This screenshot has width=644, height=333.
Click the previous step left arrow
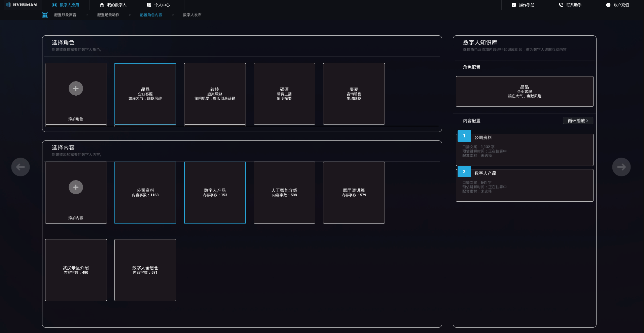click(x=21, y=167)
